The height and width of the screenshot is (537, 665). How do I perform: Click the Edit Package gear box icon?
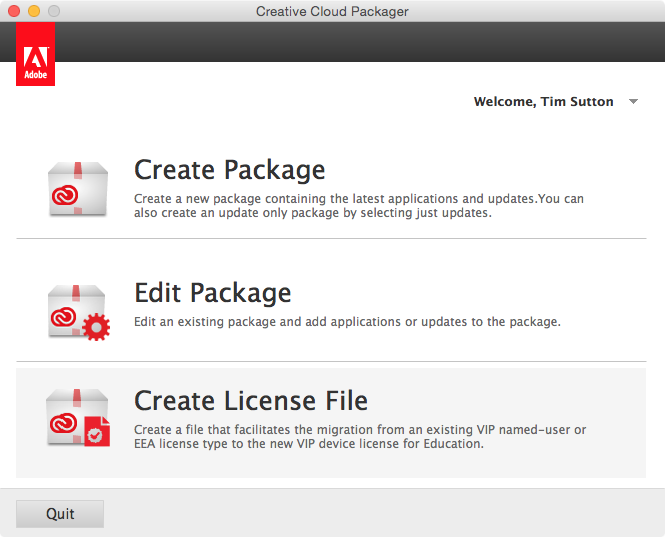tap(78, 313)
